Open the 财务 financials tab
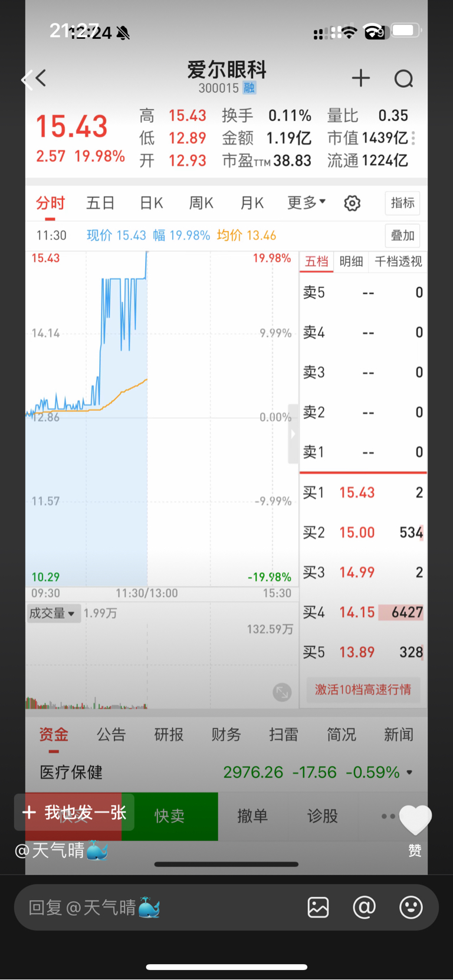The image size is (453, 980). coord(226,735)
